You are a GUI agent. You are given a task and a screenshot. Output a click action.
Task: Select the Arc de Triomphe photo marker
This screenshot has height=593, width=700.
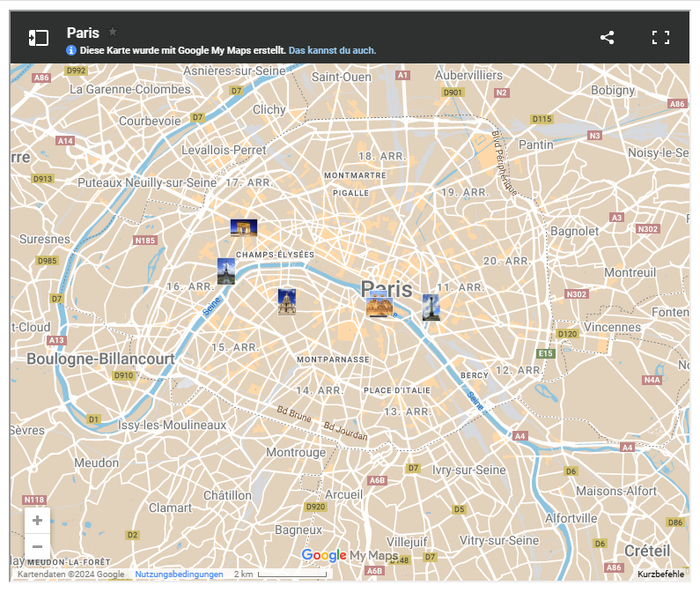click(x=244, y=227)
